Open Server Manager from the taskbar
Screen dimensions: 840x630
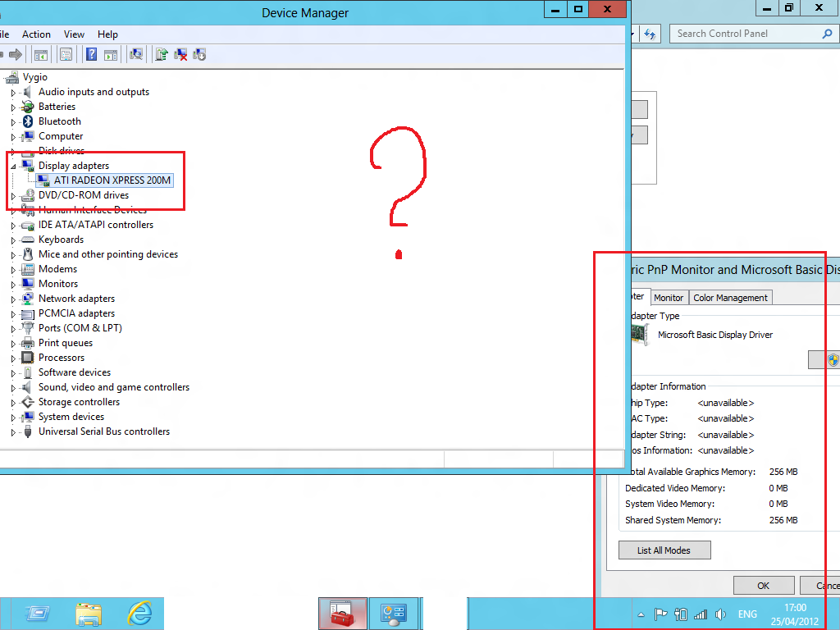pos(37,613)
